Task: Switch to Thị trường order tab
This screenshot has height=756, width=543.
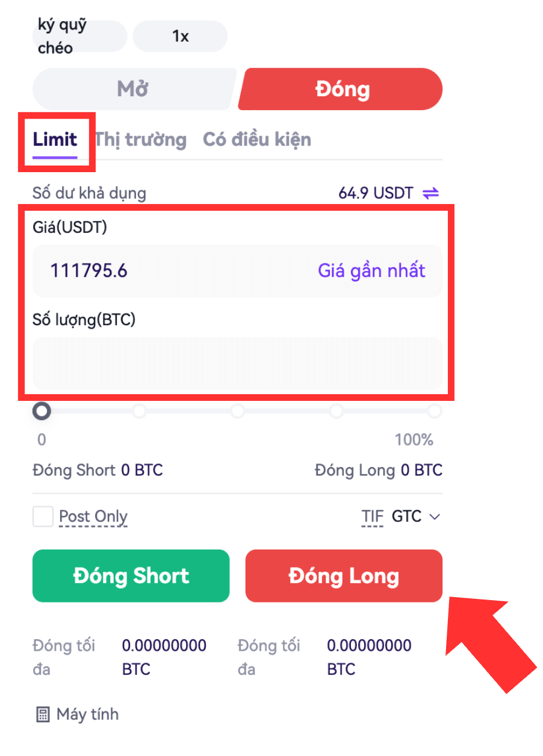Action: [140, 140]
